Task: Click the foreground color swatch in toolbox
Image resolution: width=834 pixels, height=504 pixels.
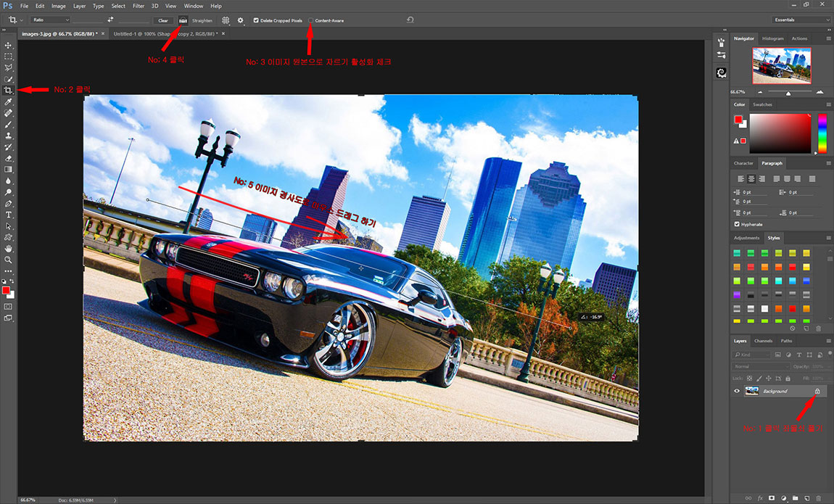Action: pos(6,290)
